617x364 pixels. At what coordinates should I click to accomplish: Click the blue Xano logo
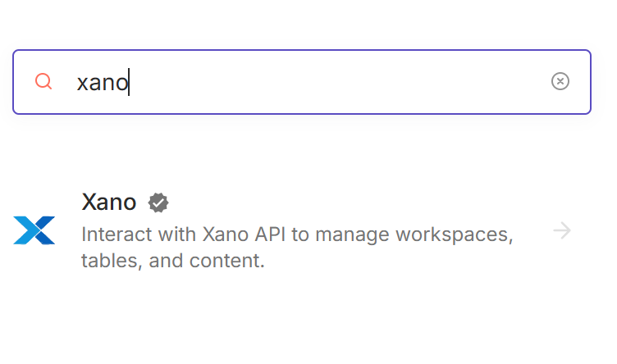(34, 230)
